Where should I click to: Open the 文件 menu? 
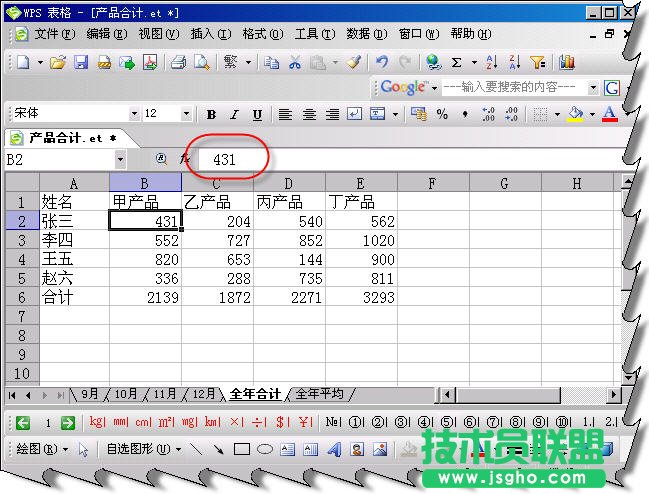tap(55, 34)
